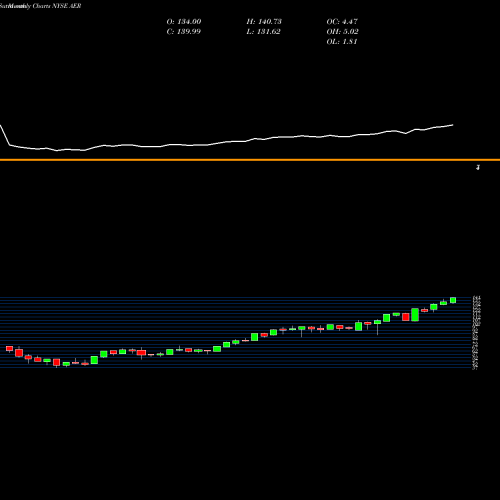500x500 pixels.
Task: Select the high value 'H: 140.73'
Action: tap(264, 22)
